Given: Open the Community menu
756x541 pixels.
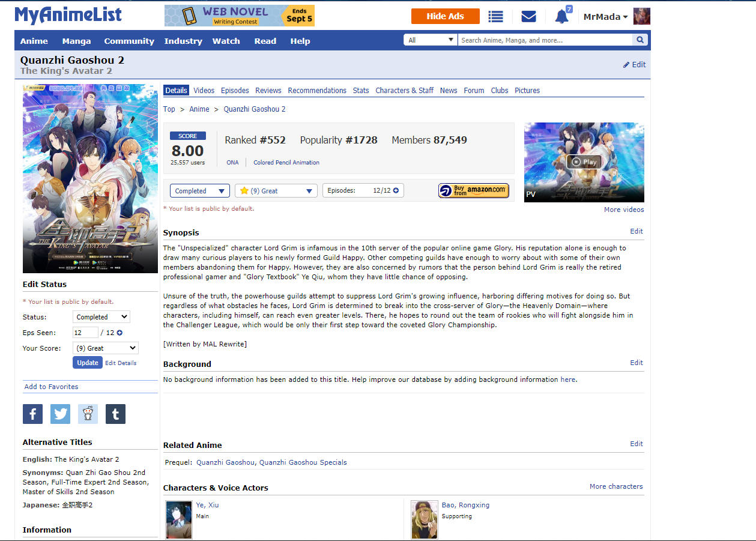Looking at the screenshot, I should (129, 41).
